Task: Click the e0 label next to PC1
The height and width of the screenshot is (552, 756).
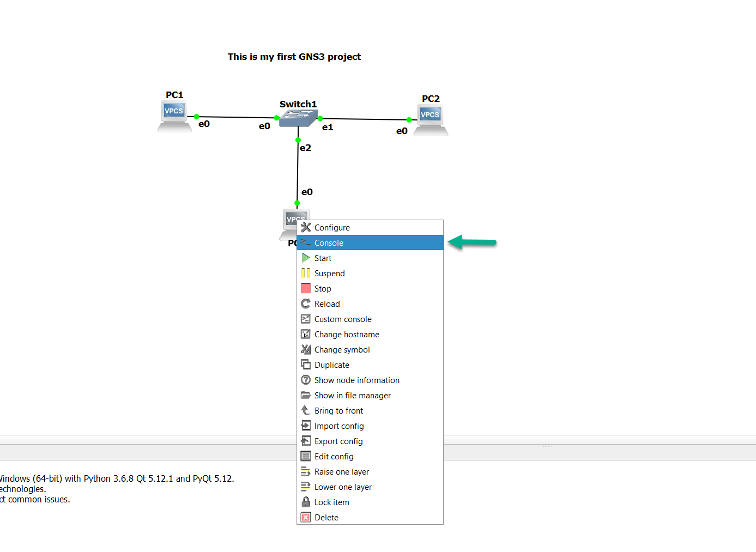Action: pyautogui.click(x=204, y=124)
